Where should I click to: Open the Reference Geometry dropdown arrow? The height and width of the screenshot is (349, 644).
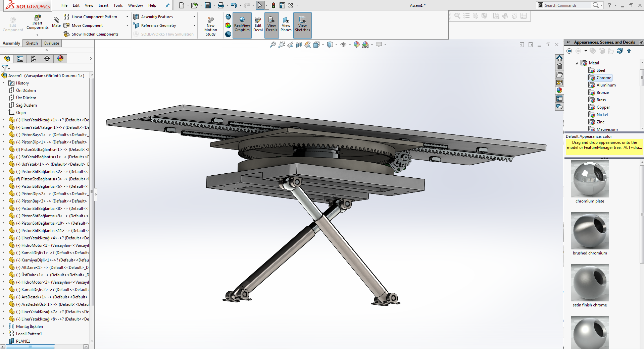point(194,25)
